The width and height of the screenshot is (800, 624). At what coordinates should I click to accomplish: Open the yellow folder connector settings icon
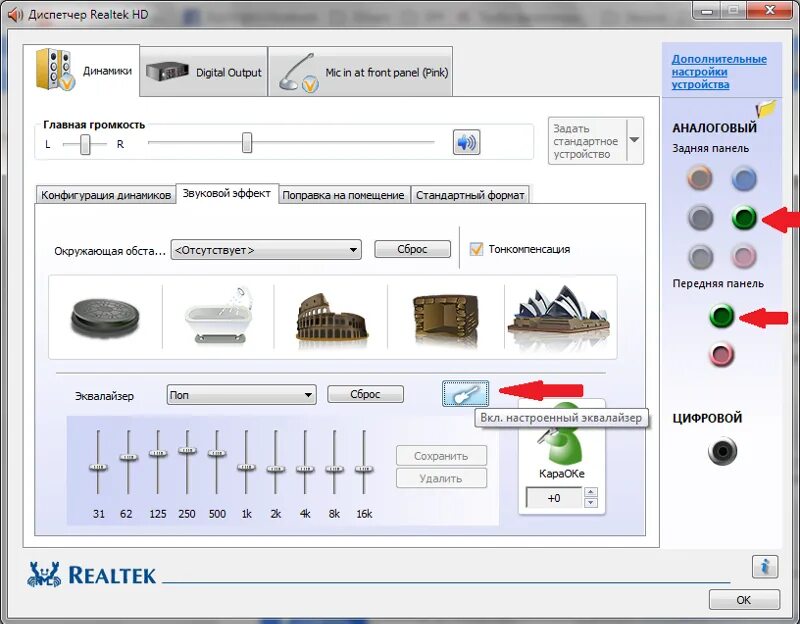click(765, 109)
